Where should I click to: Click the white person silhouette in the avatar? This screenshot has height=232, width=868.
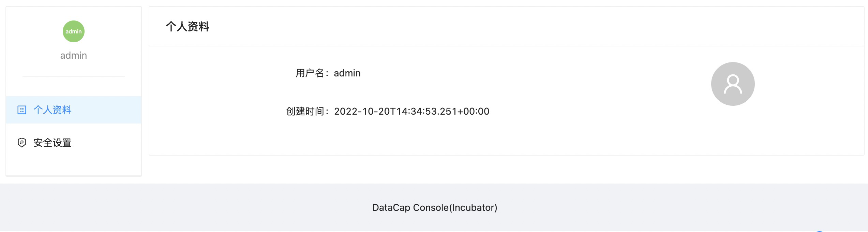pos(733,85)
